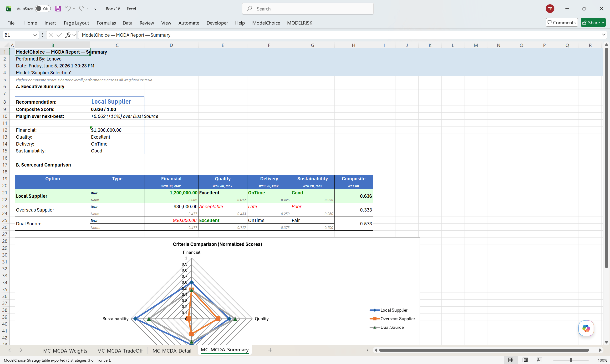Click the Excel app icon

8,9
